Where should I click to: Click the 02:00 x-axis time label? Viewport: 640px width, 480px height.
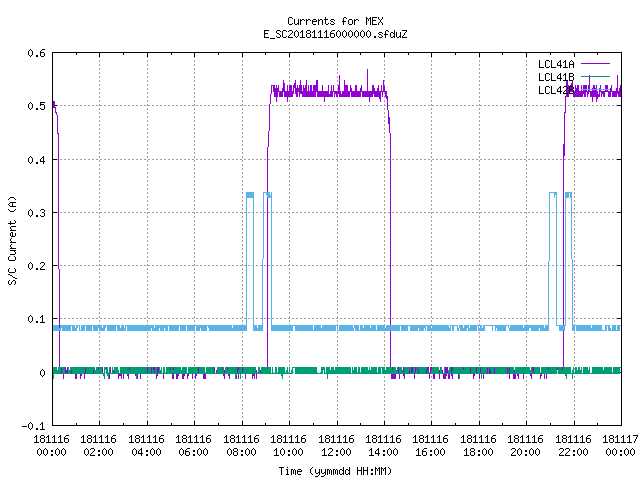[98, 452]
